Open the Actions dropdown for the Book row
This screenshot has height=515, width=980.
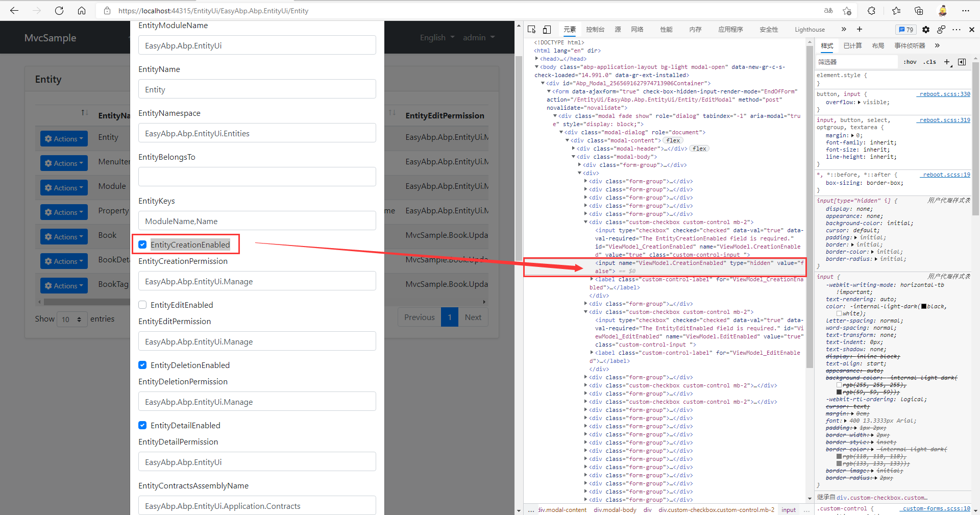coord(63,236)
